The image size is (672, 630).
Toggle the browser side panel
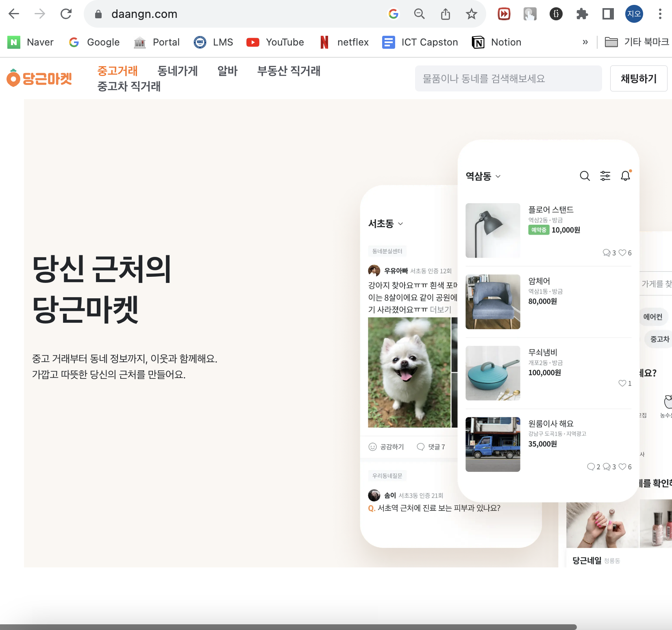(608, 14)
